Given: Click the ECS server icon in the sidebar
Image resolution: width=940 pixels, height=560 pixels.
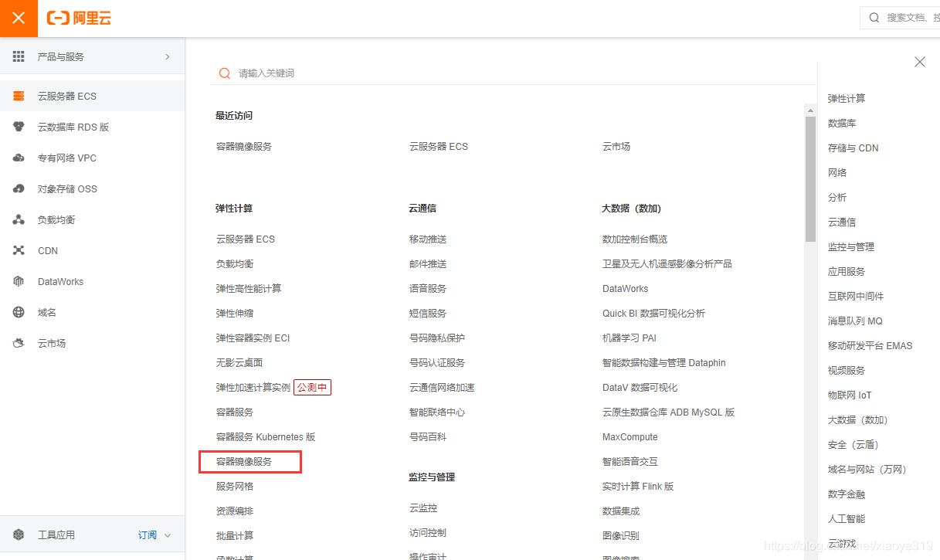Looking at the screenshot, I should (x=19, y=96).
